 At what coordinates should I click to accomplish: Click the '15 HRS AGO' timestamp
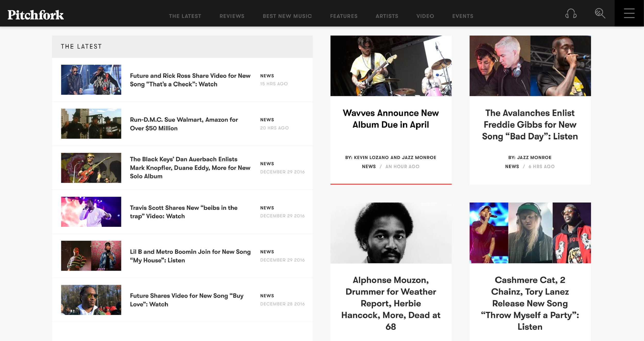coord(274,84)
